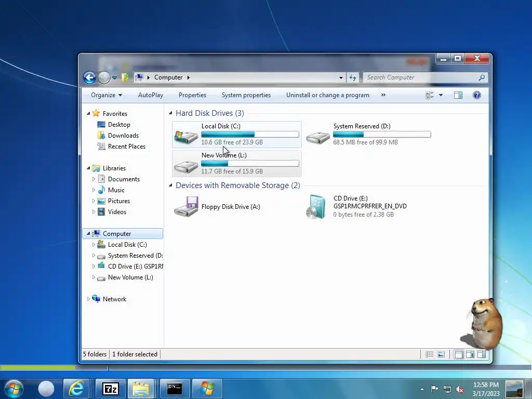Open 7-Zip from the taskbar
The height and width of the screenshot is (399, 532).
pos(111,389)
